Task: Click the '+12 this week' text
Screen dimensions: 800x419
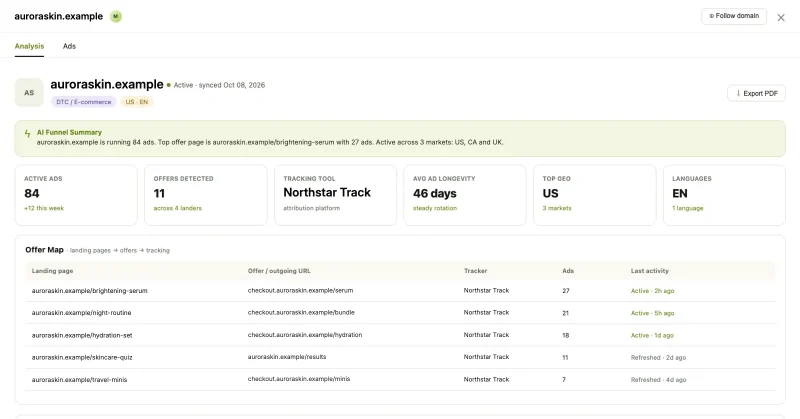Action: click(44, 208)
